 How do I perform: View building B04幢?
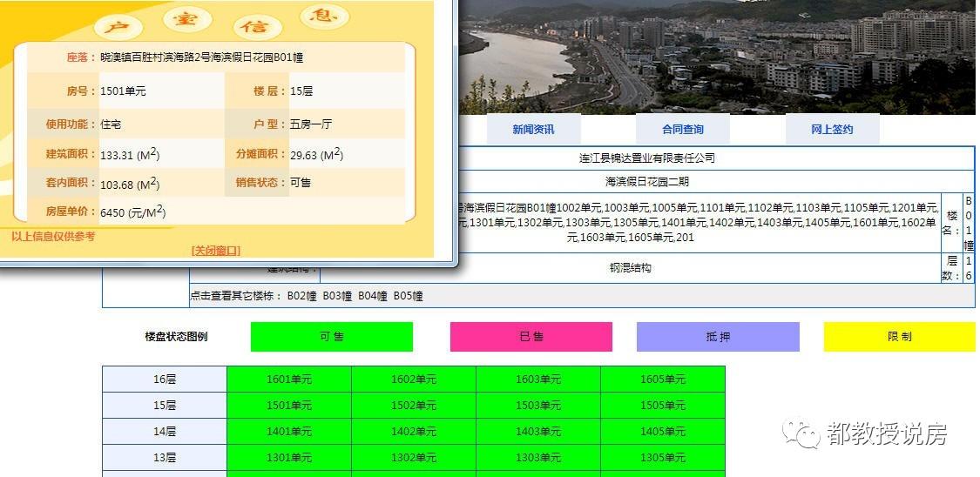coord(373,296)
